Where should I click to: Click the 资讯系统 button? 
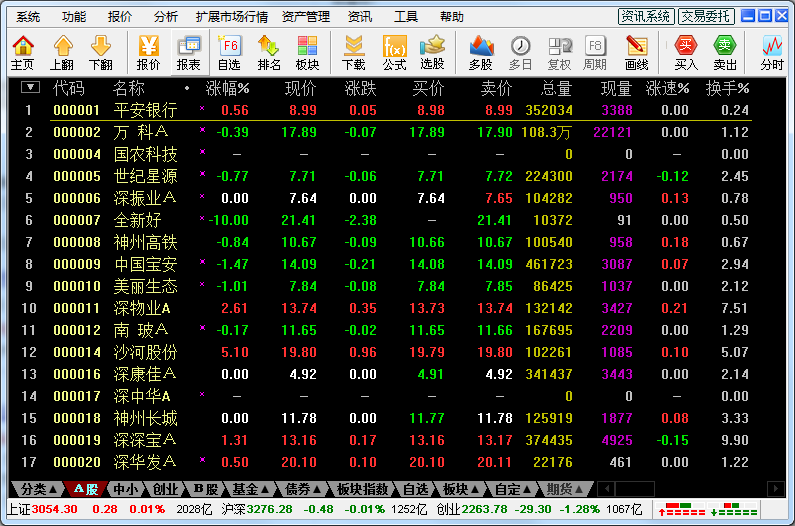click(x=646, y=16)
